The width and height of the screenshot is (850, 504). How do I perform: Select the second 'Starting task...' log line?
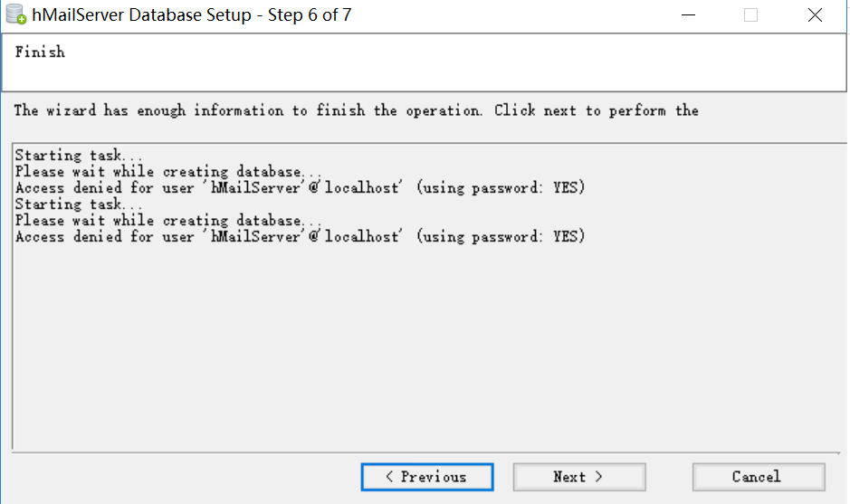click(x=79, y=204)
